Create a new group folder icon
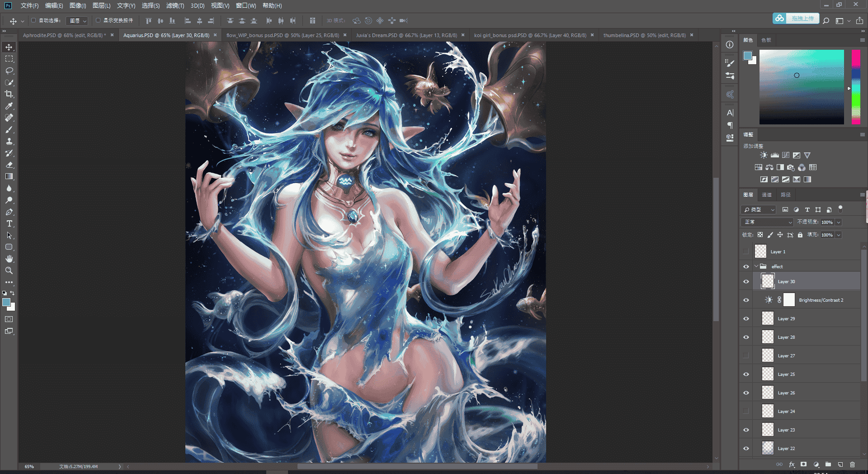 point(828,464)
